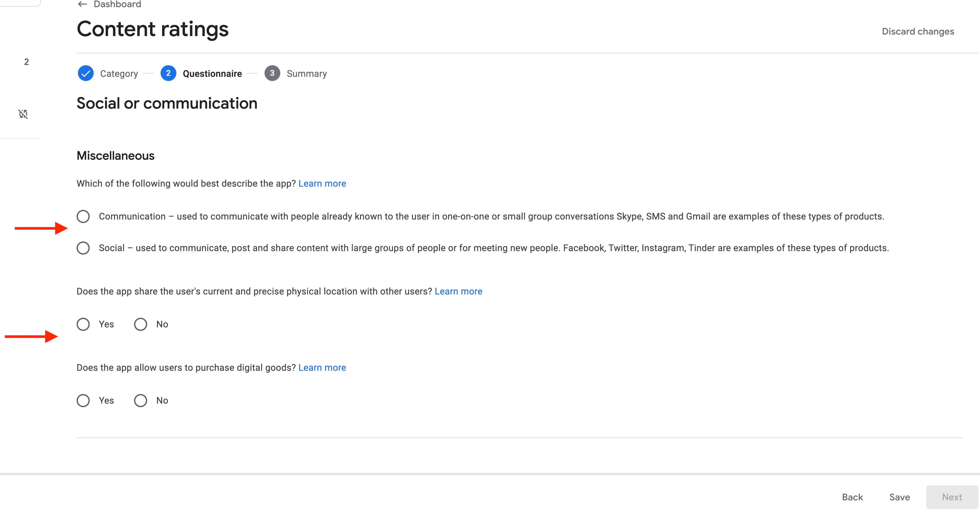The height and width of the screenshot is (514, 980).
Task: Click the back arrow beside Dashboard
Action: 82,4
